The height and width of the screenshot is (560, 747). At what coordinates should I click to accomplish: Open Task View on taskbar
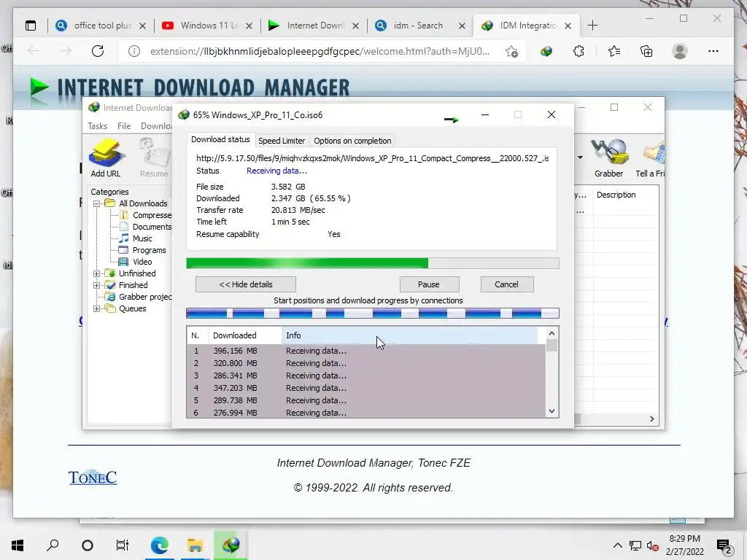pyautogui.click(x=123, y=545)
